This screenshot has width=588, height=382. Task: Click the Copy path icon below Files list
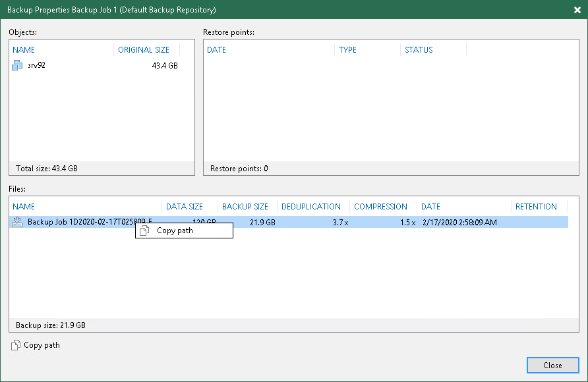[16, 345]
